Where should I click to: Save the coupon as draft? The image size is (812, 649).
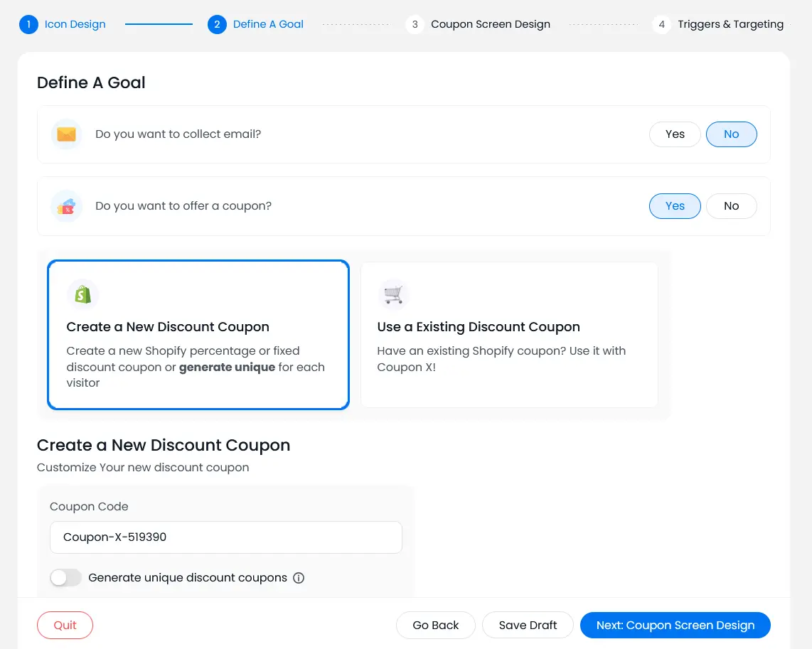coord(528,626)
